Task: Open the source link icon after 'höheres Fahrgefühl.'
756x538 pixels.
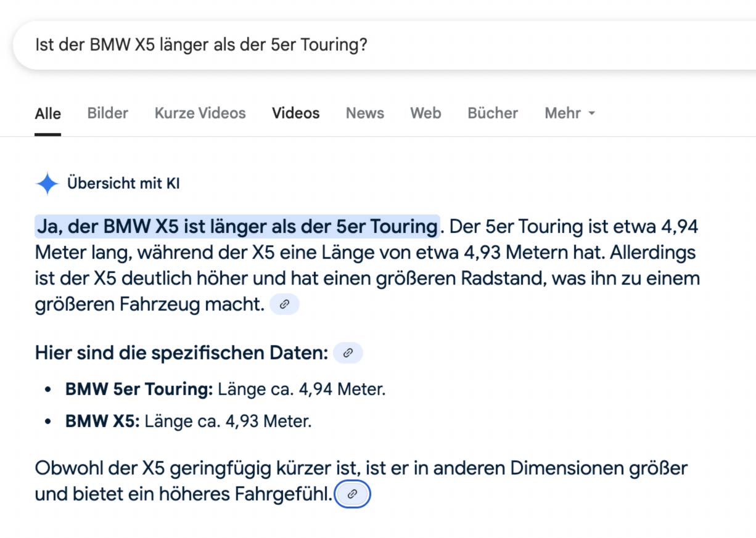Action: (x=352, y=494)
